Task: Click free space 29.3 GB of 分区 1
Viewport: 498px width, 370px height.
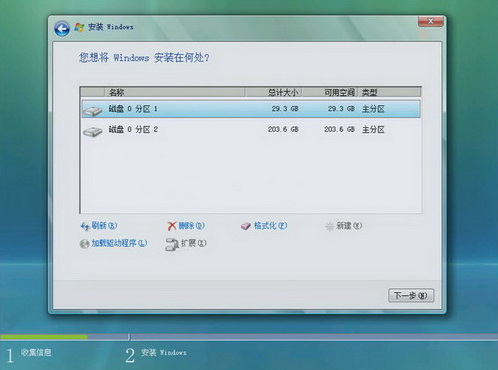Action: [x=341, y=109]
